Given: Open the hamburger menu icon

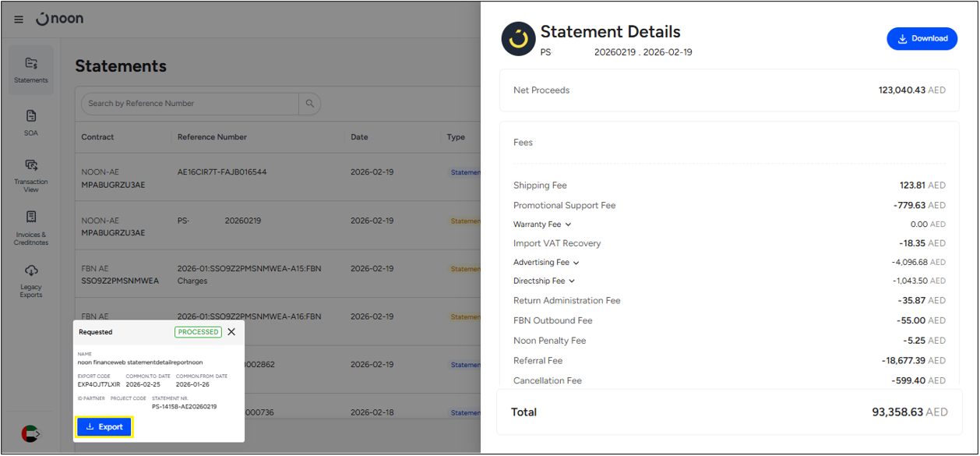Looking at the screenshot, I should point(19,19).
